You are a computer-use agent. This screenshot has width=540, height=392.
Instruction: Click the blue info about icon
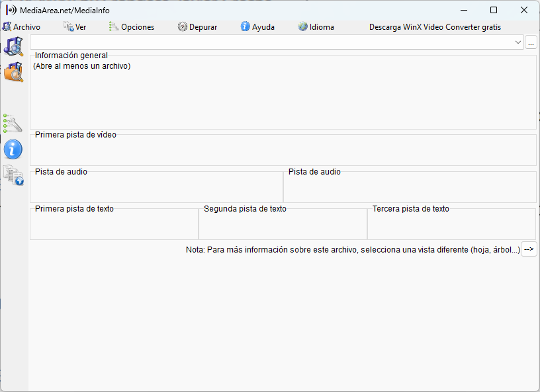13,149
